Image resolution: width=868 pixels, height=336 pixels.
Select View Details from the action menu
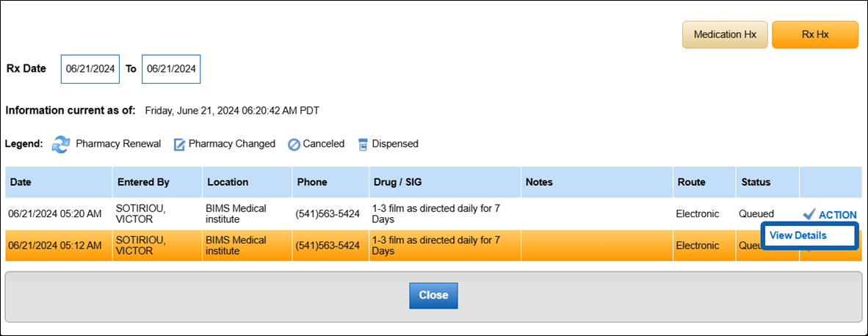click(x=798, y=235)
